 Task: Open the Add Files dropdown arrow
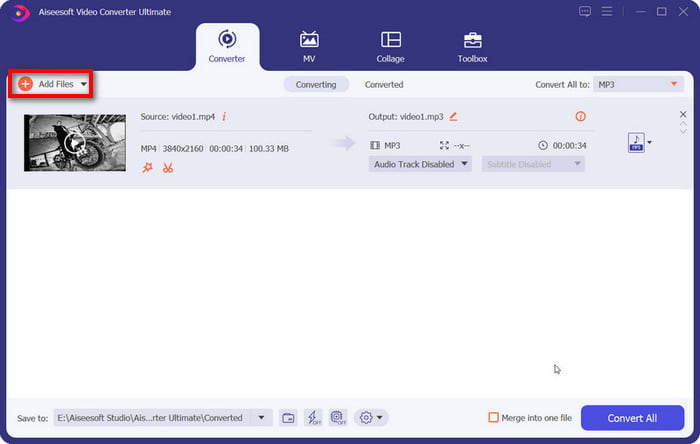coord(83,84)
